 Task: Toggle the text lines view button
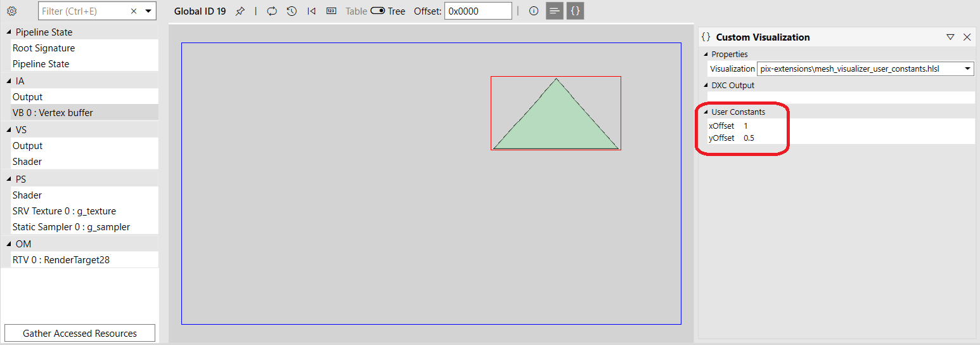tap(554, 11)
